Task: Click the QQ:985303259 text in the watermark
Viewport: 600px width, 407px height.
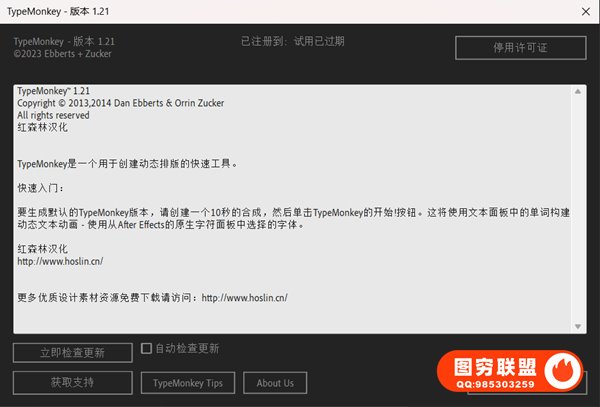Action: click(x=498, y=384)
